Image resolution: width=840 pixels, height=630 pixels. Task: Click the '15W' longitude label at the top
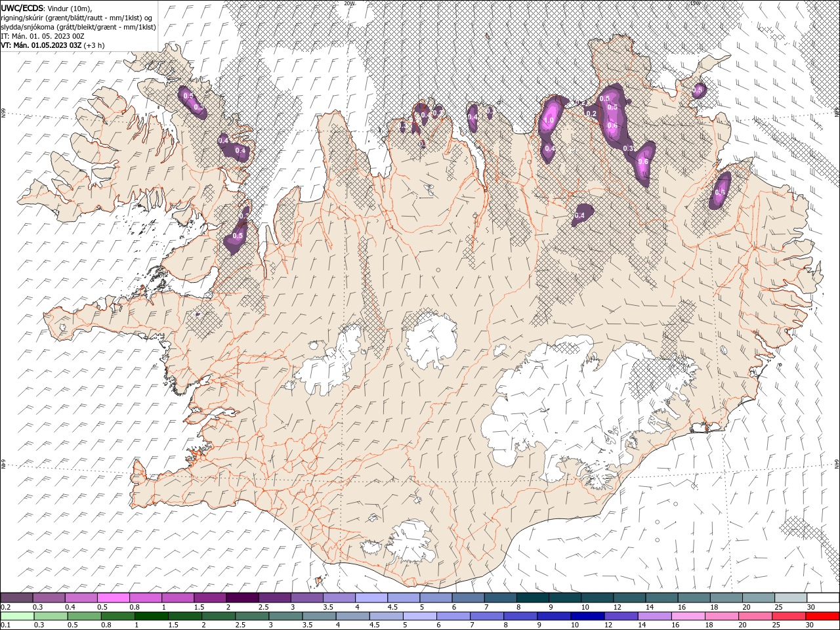[x=696, y=3]
